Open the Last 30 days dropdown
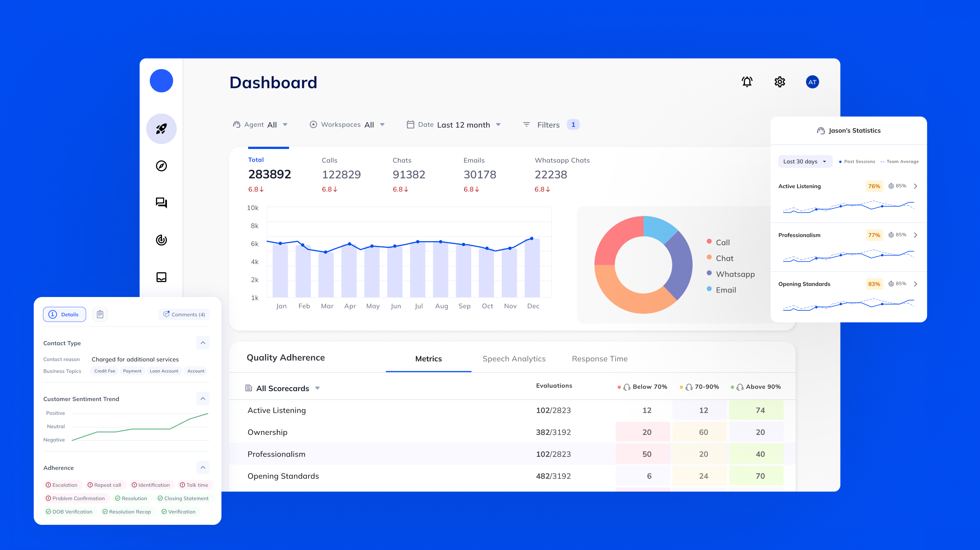980x550 pixels. pos(804,161)
